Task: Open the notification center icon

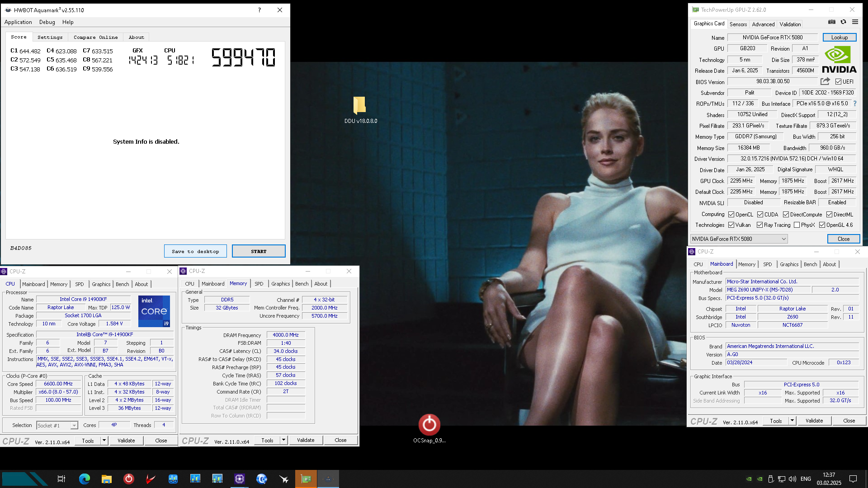Action: click(853, 479)
